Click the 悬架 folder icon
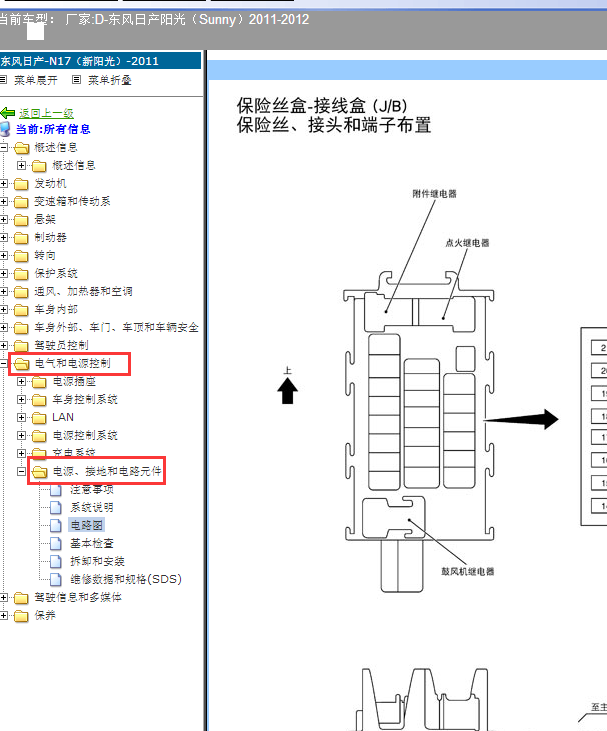This screenshot has height=731, width=607. [x=21, y=220]
